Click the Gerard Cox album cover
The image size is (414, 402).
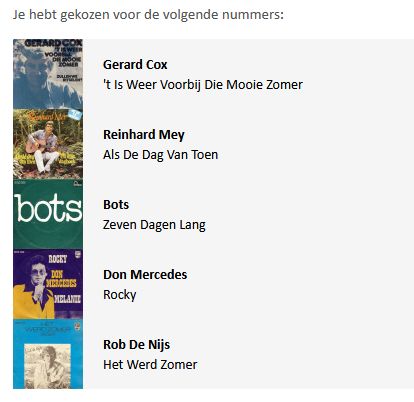48,74
